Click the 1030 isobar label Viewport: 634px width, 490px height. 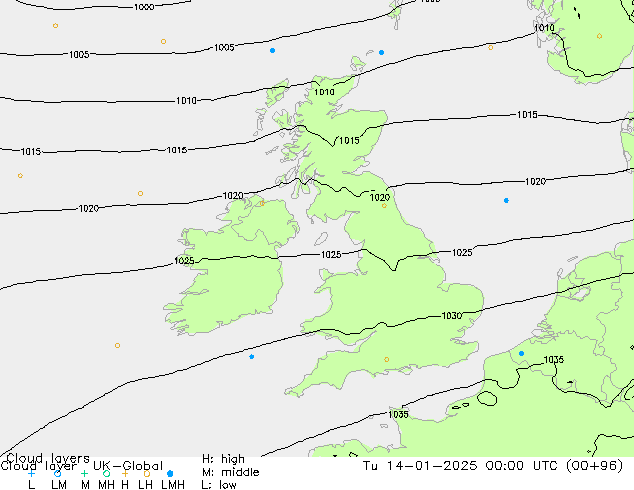pos(452,316)
